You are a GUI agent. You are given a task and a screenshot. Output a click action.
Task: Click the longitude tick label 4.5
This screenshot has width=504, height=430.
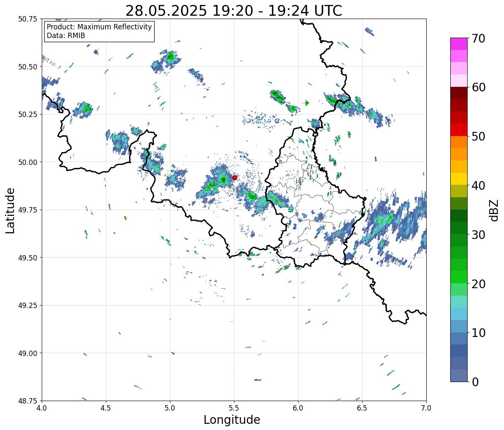pos(106,408)
